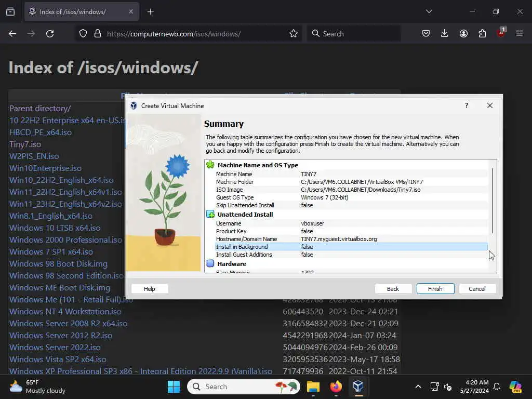This screenshot has height=399, width=532.
Task: Click the browser Back arrow
Action: click(12, 34)
